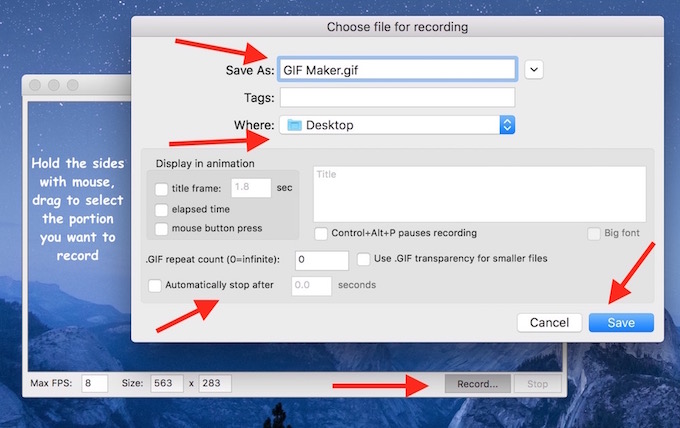680x428 pixels.
Task: Click into the Tags field
Action: point(397,97)
